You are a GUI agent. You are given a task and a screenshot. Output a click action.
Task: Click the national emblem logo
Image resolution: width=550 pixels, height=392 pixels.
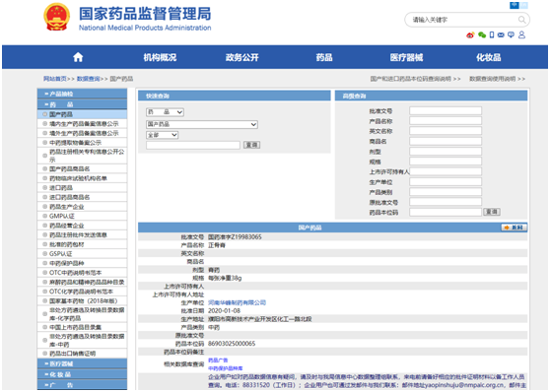pyautogui.click(x=56, y=17)
